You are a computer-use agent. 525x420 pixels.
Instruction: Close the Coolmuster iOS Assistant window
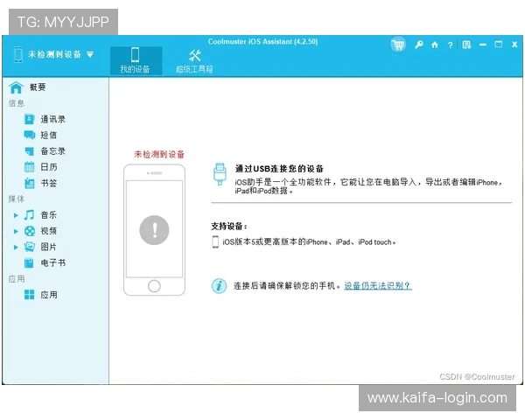pos(514,45)
